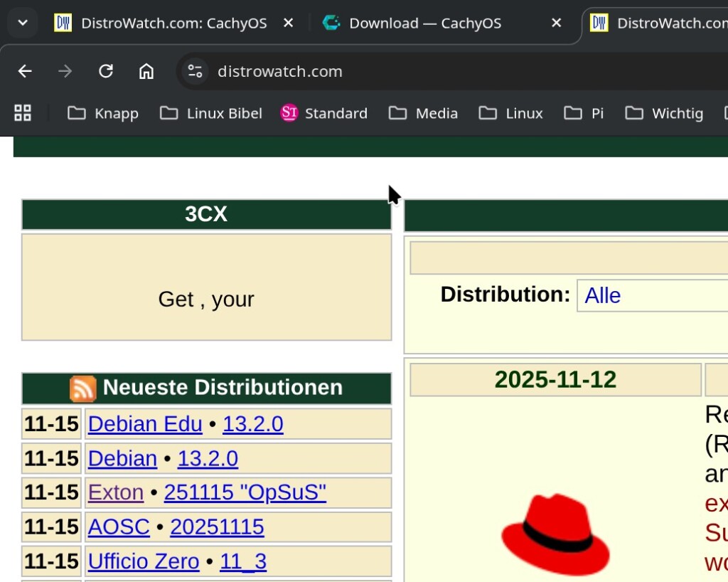Open the Standard bookmark

point(324,113)
